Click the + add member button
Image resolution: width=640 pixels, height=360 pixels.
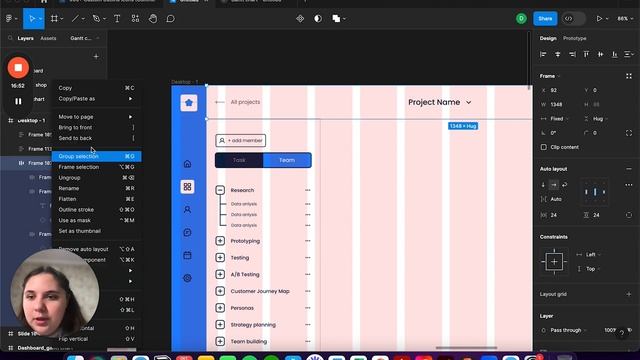pyautogui.click(x=240, y=140)
